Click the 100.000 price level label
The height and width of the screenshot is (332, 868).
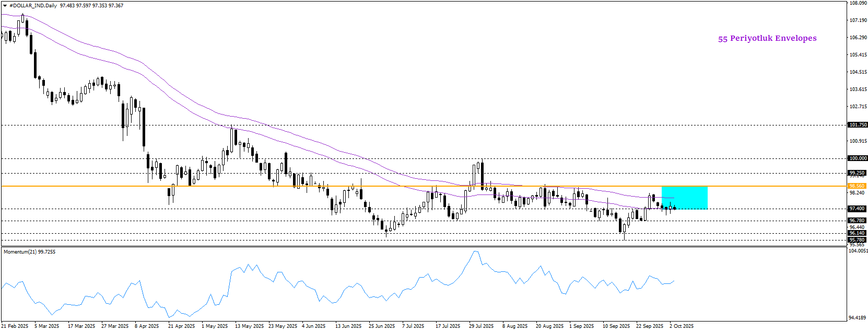coord(858,158)
